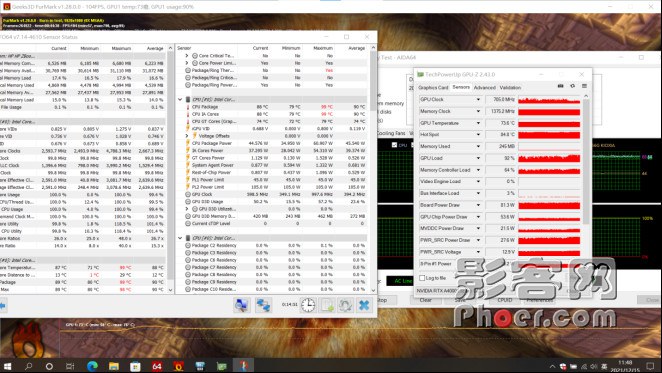Click the taskbar search magnifier icon

click(x=29, y=366)
